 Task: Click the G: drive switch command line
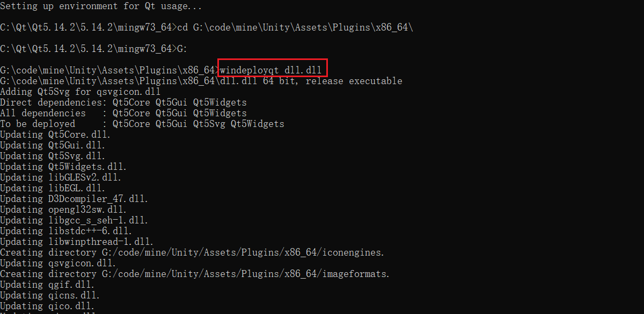pos(94,49)
